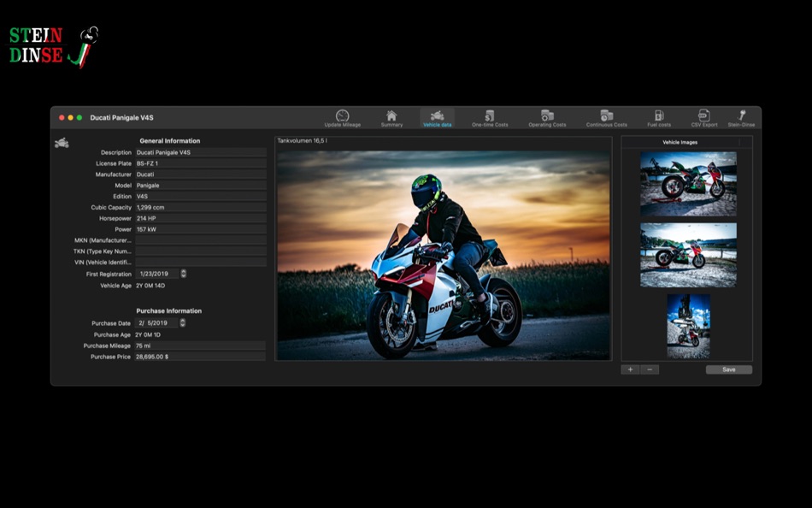Image resolution: width=812 pixels, height=508 pixels.
Task: Click the Purchase Information heading
Action: click(169, 311)
